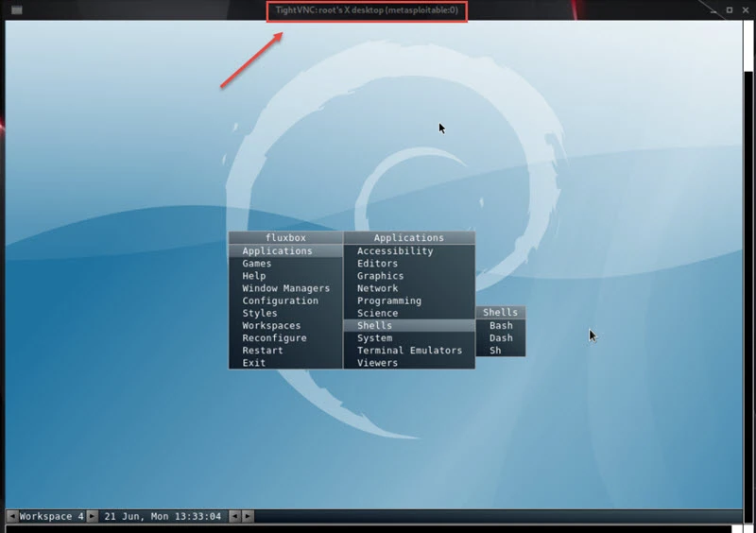Screen dimensions: 756x533
Task: Open the Applications entry in fluxbox menu
Action: (x=285, y=250)
